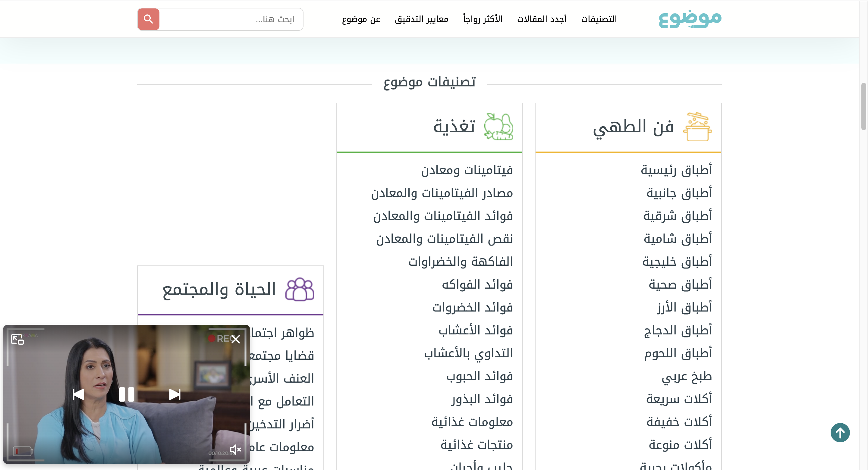Viewport: 868px width, 470px height.
Task: Open the موضوع site logo
Action: 690,19
